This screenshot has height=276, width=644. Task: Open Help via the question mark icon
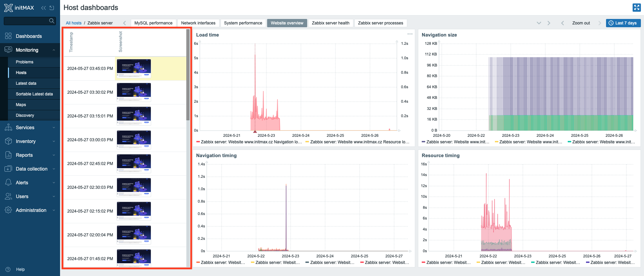[8, 269]
